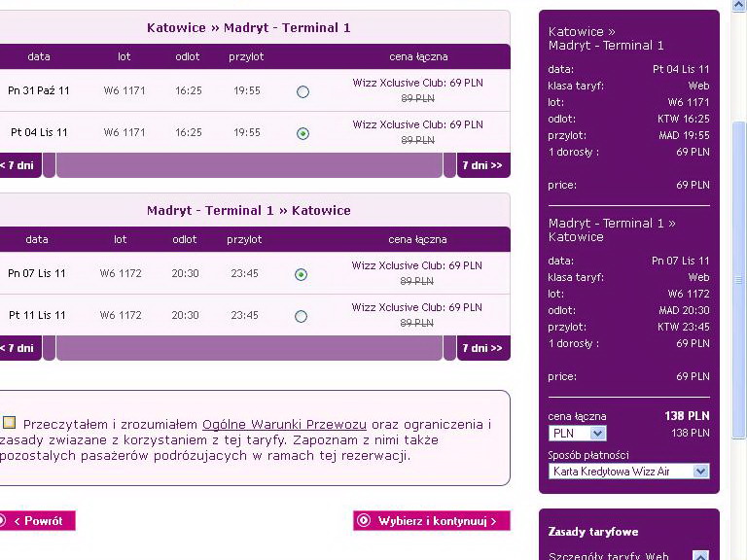Click the W6 1172 flight number in the Pt 11 Lis 11 row
Viewport: 747px width, 560px height.
click(x=121, y=315)
